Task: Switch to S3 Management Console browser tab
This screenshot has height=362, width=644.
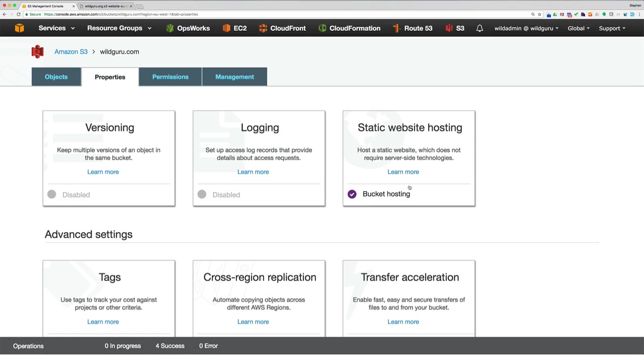Action: (x=47, y=6)
